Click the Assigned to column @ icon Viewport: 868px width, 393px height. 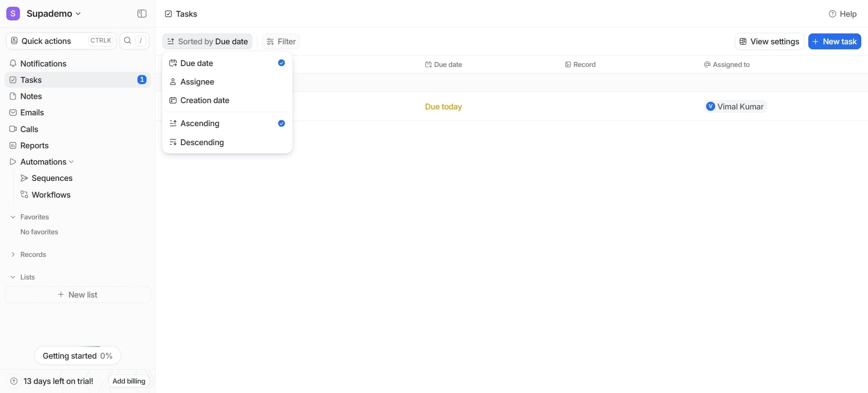(707, 65)
